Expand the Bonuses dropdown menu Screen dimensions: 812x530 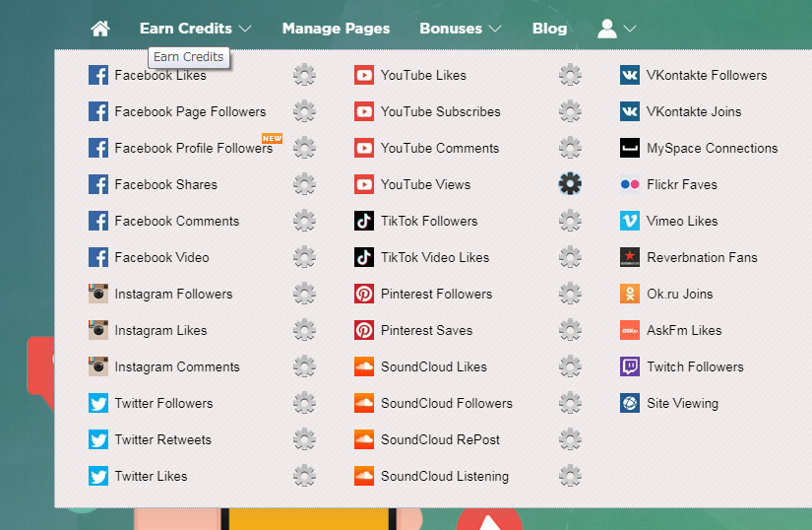tap(460, 29)
